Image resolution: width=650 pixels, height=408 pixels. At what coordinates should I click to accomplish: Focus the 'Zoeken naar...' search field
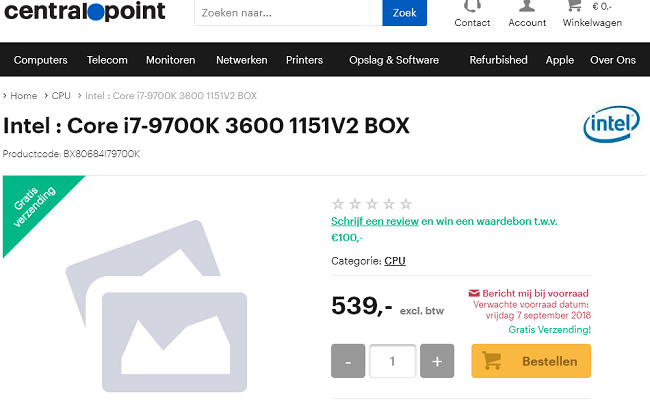pos(288,13)
